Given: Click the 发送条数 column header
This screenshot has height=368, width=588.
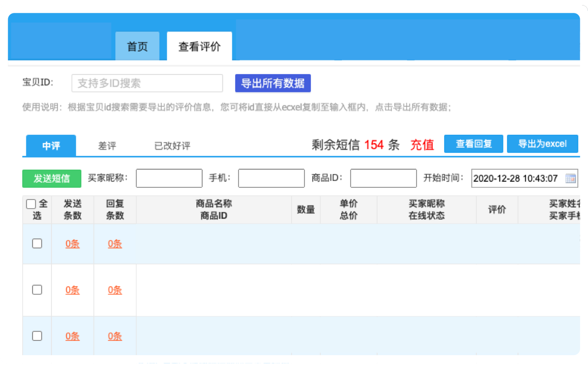Looking at the screenshot, I should pyautogui.click(x=73, y=210).
